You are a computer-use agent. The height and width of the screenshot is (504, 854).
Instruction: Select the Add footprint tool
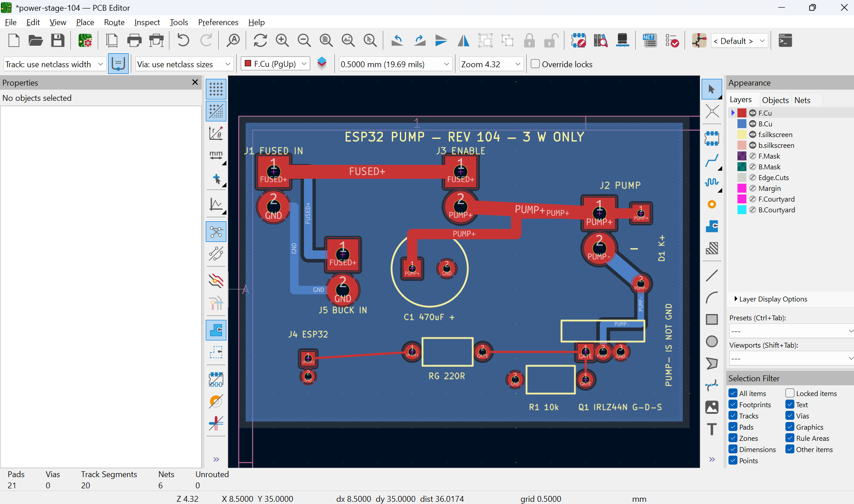coord(712,138)
